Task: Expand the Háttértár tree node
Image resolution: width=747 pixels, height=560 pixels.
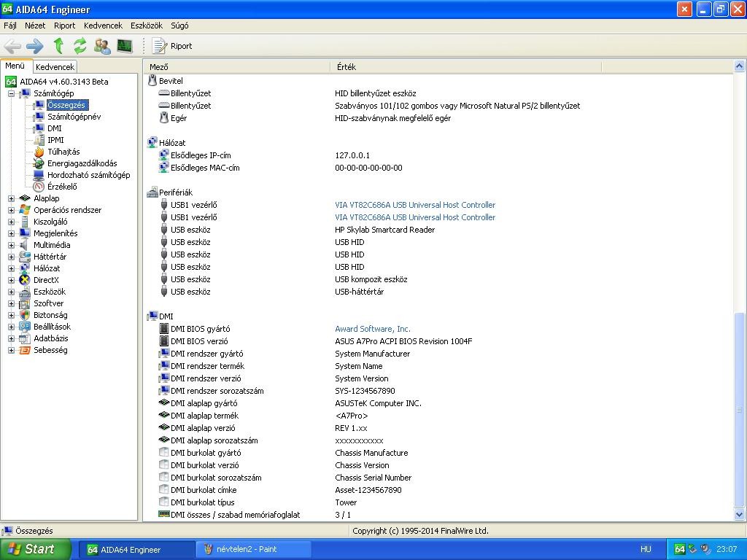Action: 11,257
